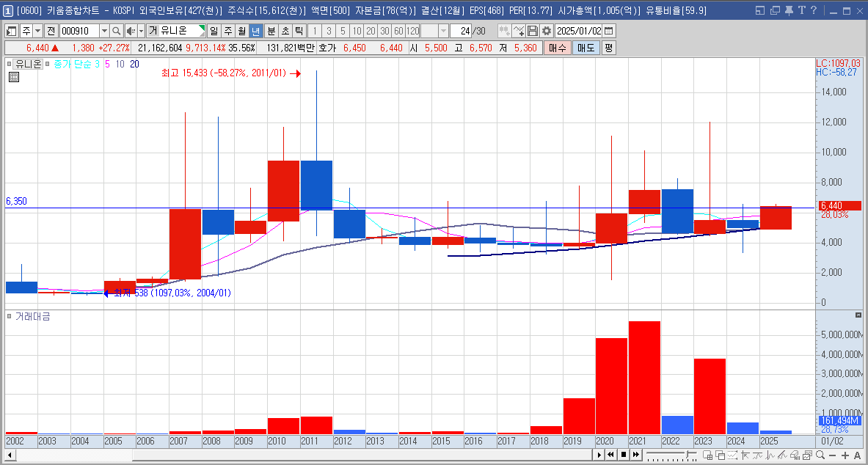
Task: Select the 주 weekly period button
Action: point(227,31)
